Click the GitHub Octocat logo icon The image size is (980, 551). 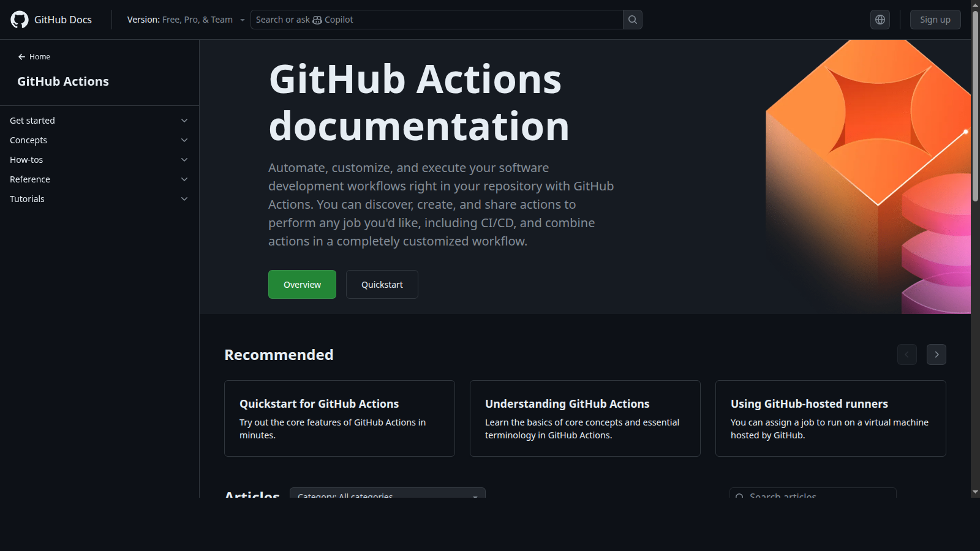click(20, 20)
